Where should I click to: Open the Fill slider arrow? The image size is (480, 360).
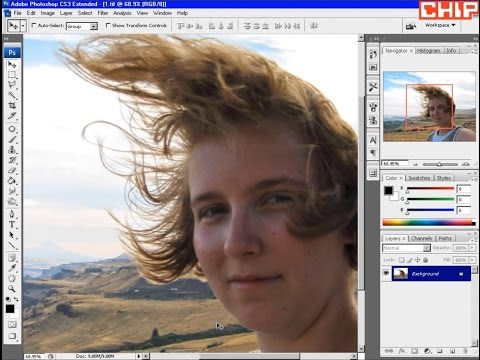point(472,260)
